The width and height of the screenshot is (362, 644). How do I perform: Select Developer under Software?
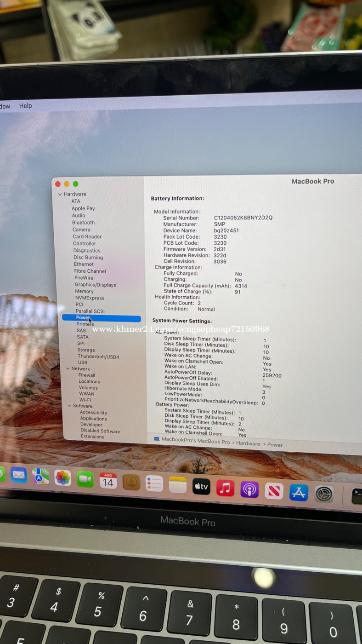click(91, 425)
